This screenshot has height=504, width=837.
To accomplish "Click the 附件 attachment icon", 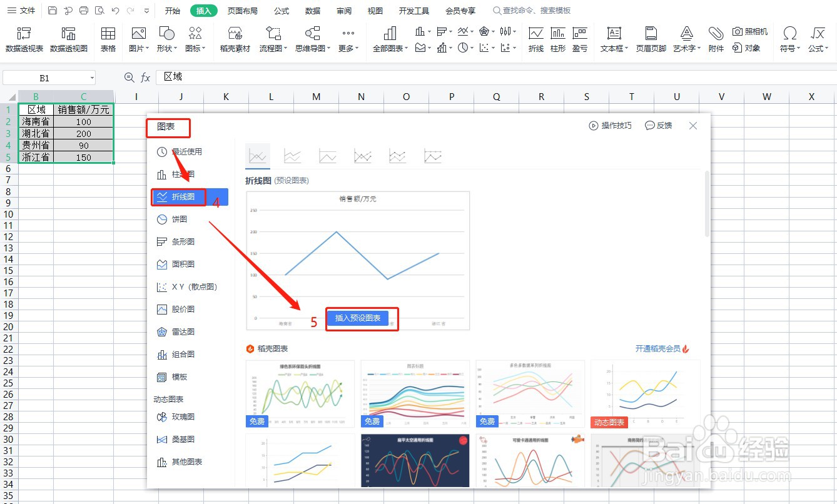I will [x=716, y=39].
